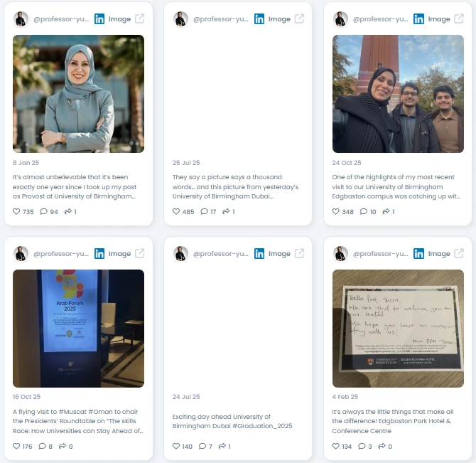The width and height of the screenshot is (476, 463).
Task: Click heart icon on post with 134 likes
Action: (x=336, y=446)
